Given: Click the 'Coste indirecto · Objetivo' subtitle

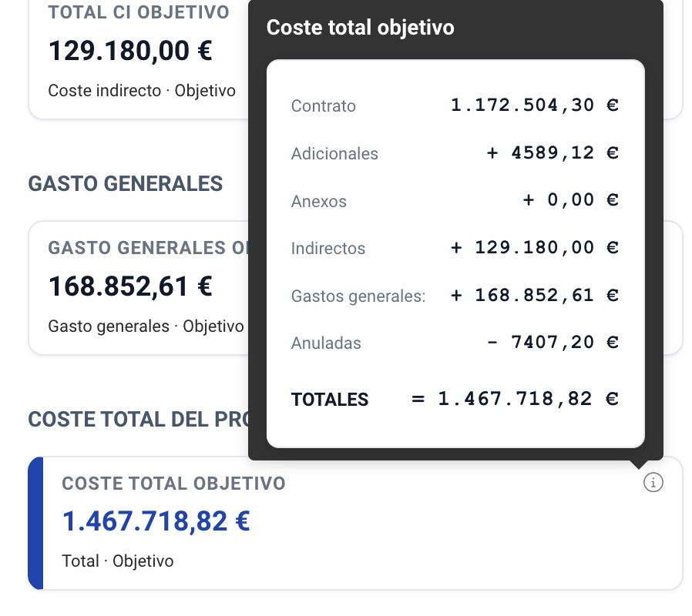Looking at the screenshot, I should point(142,91).
